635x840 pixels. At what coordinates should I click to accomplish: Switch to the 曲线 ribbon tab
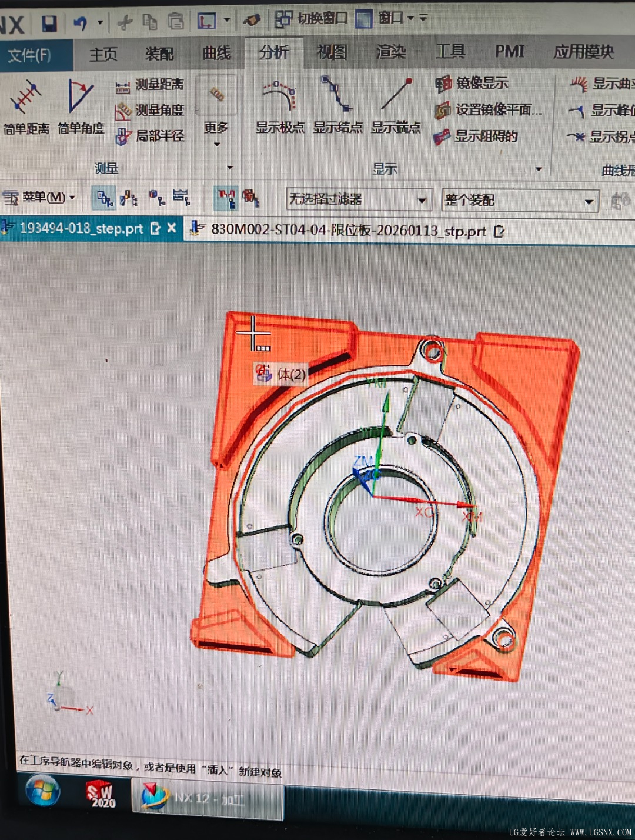(x=217, y=54)
